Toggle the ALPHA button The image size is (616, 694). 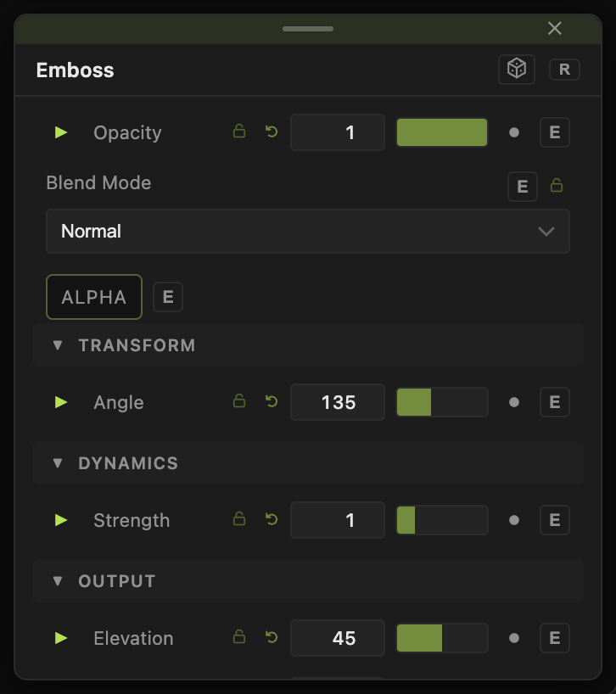click(x=94, y=297)
